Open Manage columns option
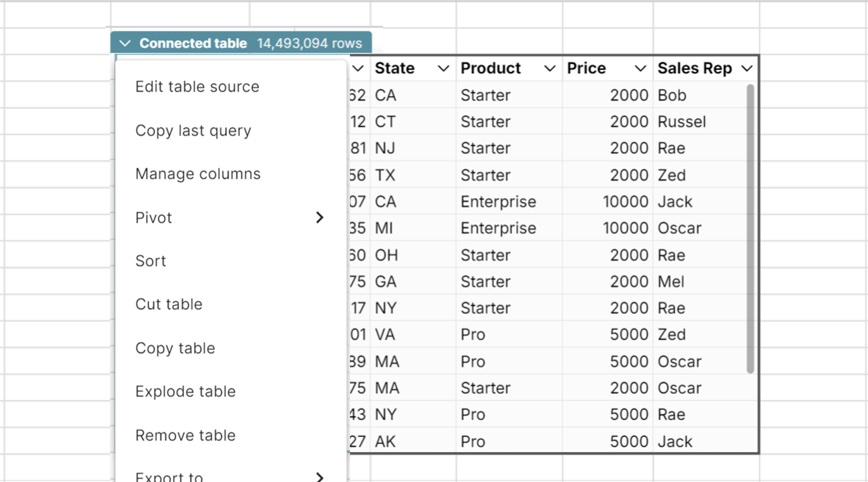This screenshot has width=868, height=482. [198, 174]
